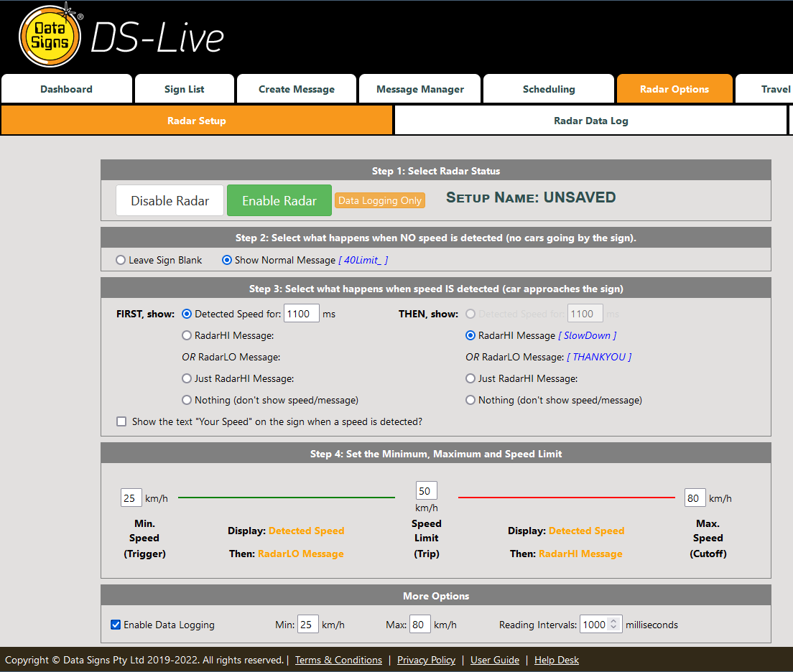
Task: Go to the Message Manager tab
Action: point(419,88)
